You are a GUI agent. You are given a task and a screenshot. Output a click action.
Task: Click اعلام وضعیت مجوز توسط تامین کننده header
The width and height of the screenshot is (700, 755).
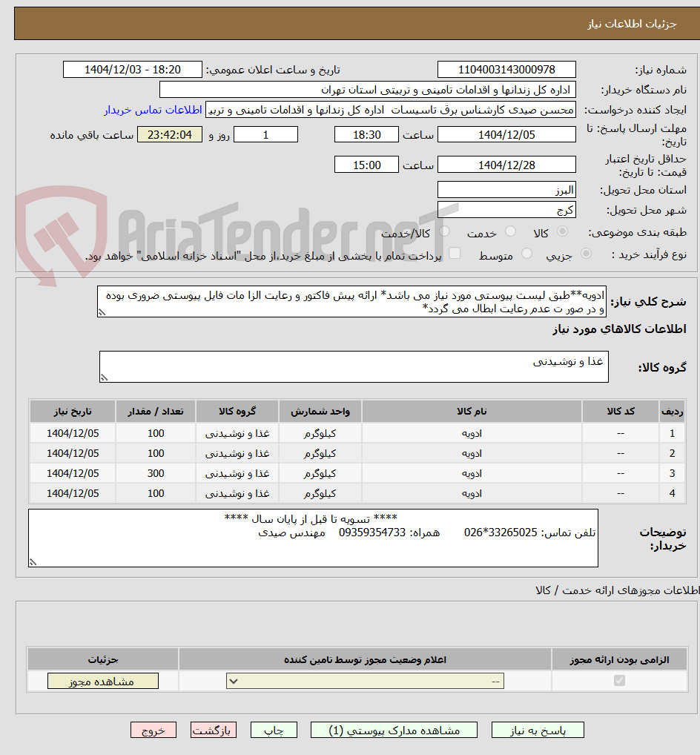click(x=365, y=659)
